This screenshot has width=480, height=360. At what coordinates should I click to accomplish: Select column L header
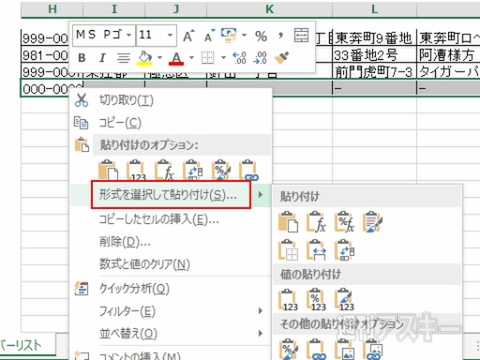(374, 9)
